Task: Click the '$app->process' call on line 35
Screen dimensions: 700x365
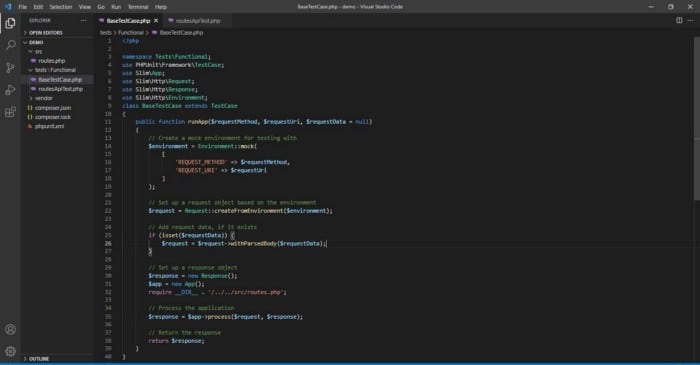Action: [209, 317]
